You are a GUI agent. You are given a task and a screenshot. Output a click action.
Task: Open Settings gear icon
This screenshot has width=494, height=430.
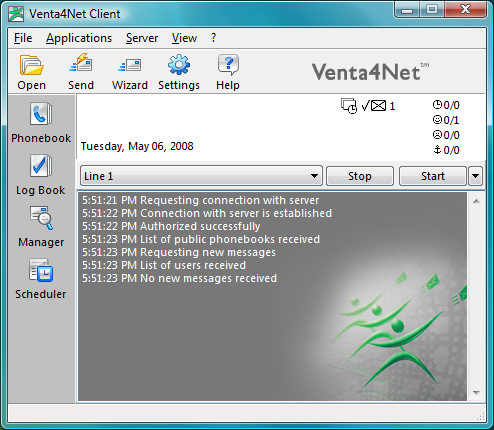[x=179, y=65]
